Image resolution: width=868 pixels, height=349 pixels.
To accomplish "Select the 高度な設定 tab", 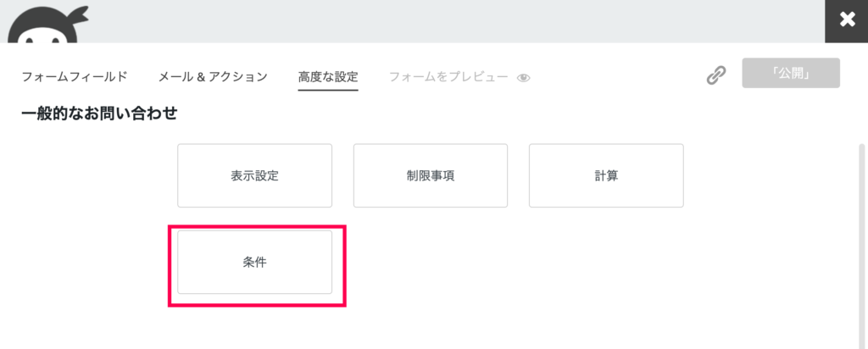I will (x=328, y=77).
